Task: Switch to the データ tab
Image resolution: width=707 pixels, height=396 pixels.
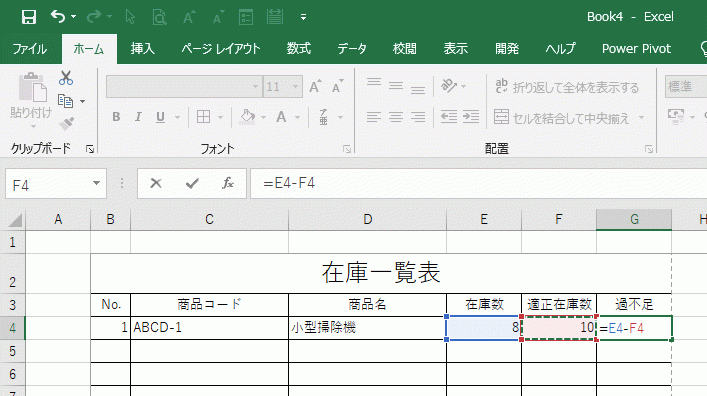Action: tap(352, 49)
